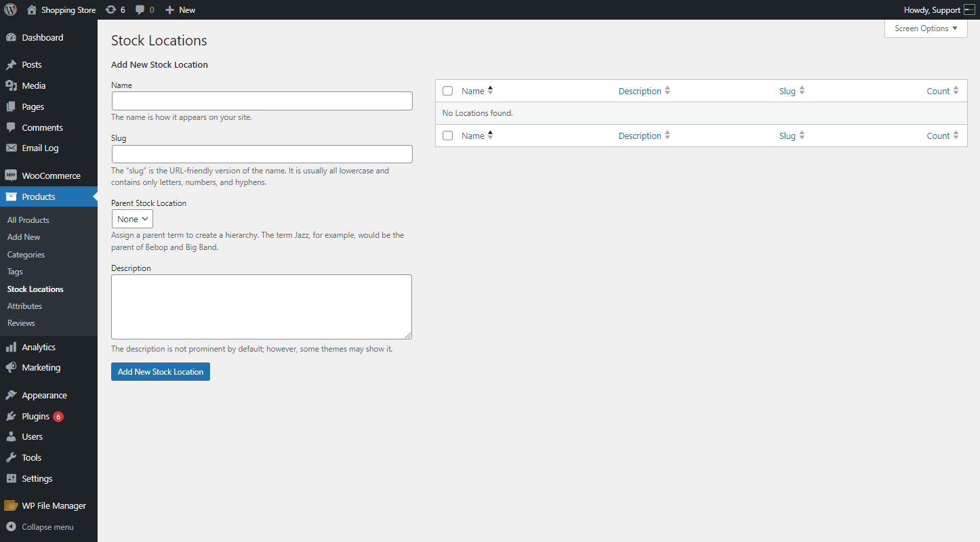Click the Analytics bar chart icon
The height and width of the screenshot is (542, 980).
pyautogui.click(x=11, y=347)
